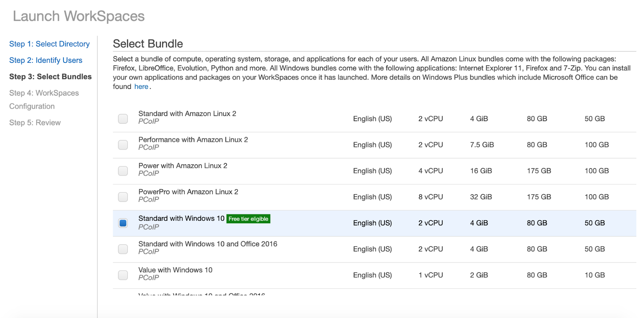Viewport: 644px width, 318px height.
Task: Click 'Standard with Windows 10 and Office 2016' name
Action: pos(208,244)
